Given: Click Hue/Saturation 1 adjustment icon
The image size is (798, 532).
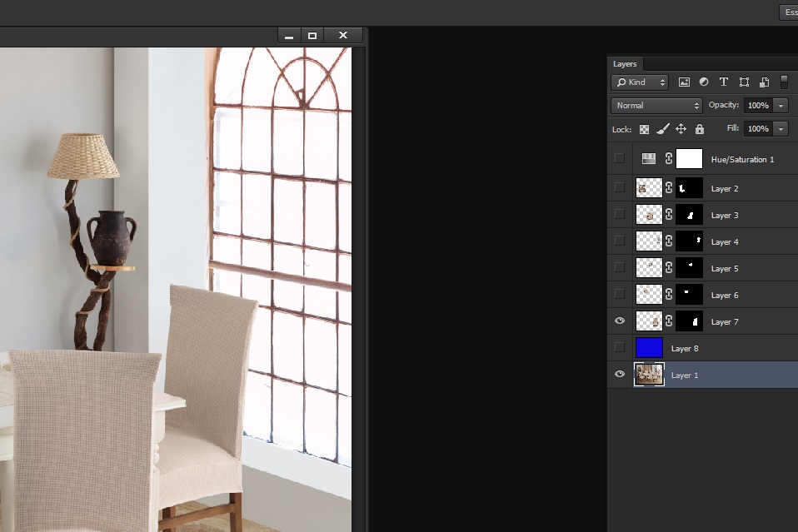Looking at the screenshot, I should click(x=648, y=159).
